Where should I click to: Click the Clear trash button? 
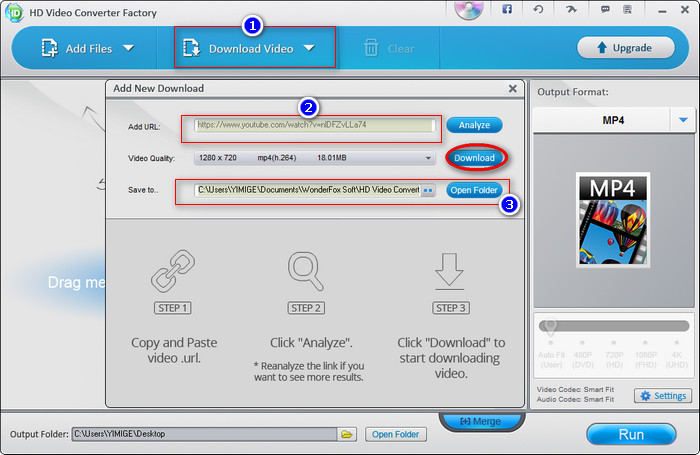(x=389, y=48)
